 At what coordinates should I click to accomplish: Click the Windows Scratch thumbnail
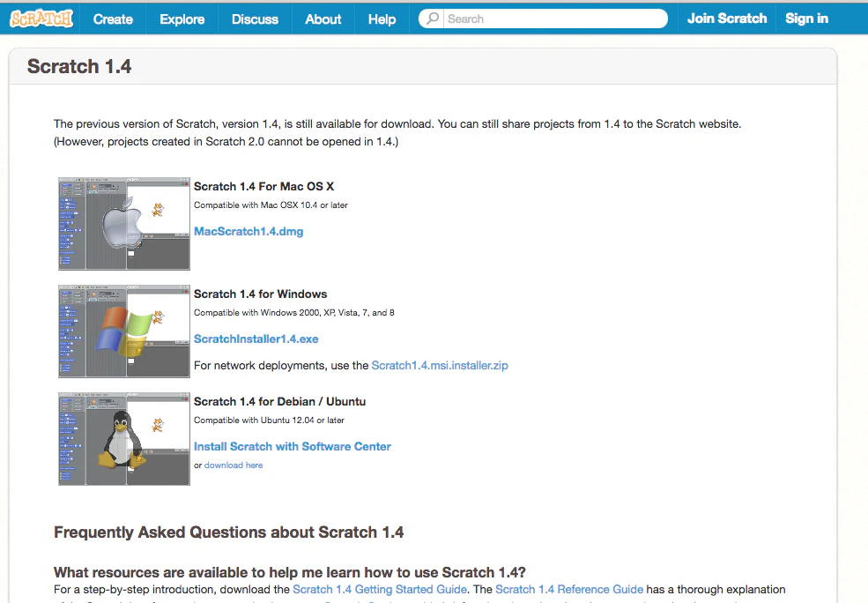coord(124,331)
